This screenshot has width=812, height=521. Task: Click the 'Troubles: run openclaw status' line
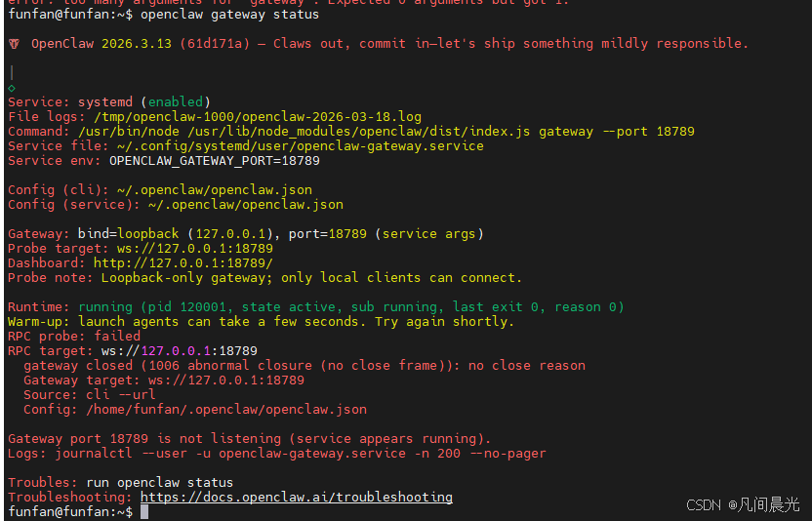(121, 483)
